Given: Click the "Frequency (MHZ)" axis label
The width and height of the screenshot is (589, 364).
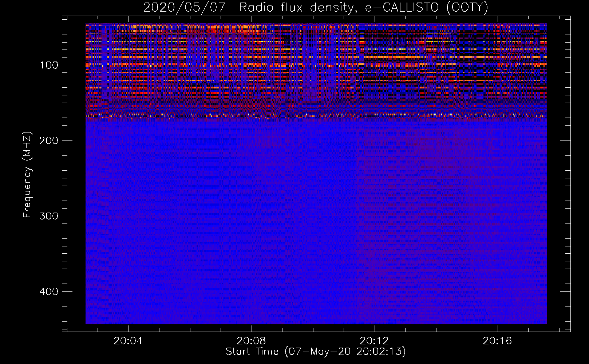Looking at the screenshot, I should click(27, 175).
